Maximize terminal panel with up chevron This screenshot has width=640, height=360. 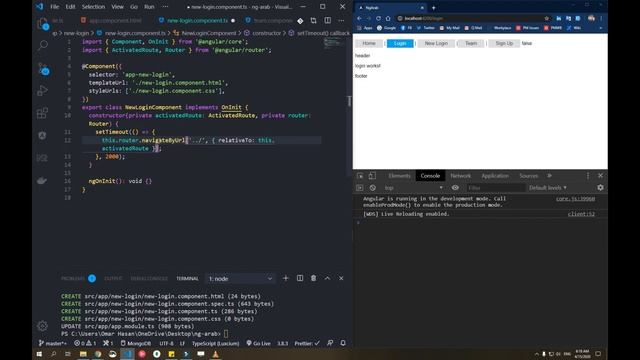click(327, 278)
